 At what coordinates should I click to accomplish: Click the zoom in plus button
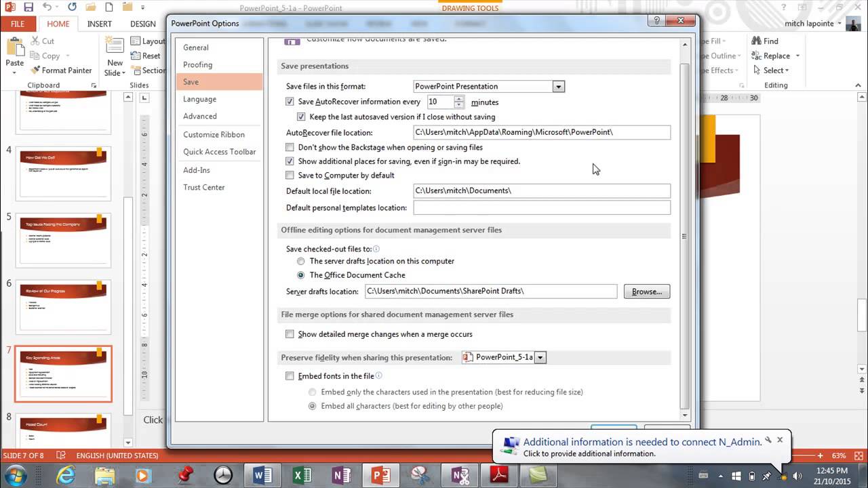821,455
